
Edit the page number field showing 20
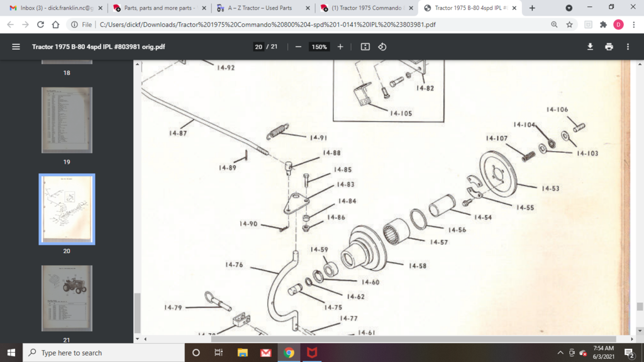(258, 47)
